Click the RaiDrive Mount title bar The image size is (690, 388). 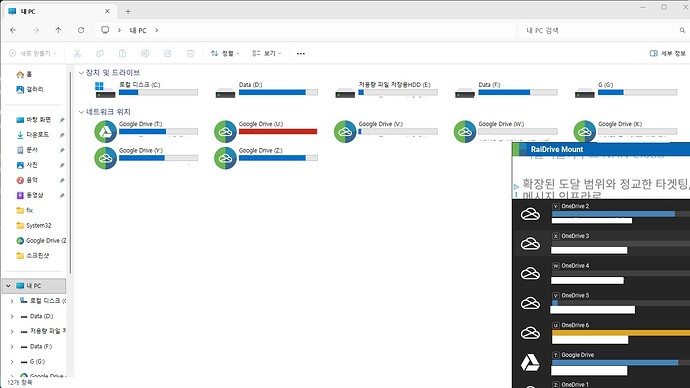pos(601,149)
